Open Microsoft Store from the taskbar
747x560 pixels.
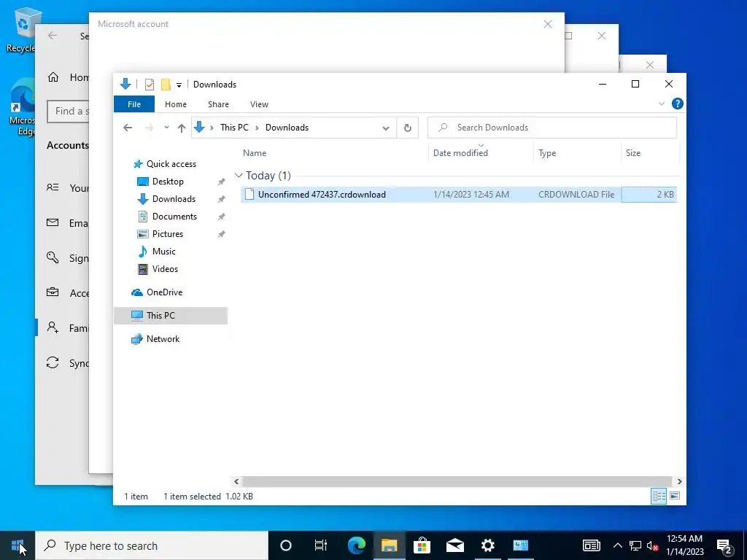tap(422, 545)
